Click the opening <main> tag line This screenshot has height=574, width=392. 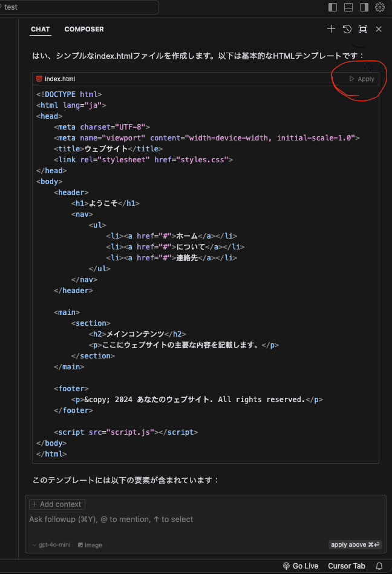point(67,312)
